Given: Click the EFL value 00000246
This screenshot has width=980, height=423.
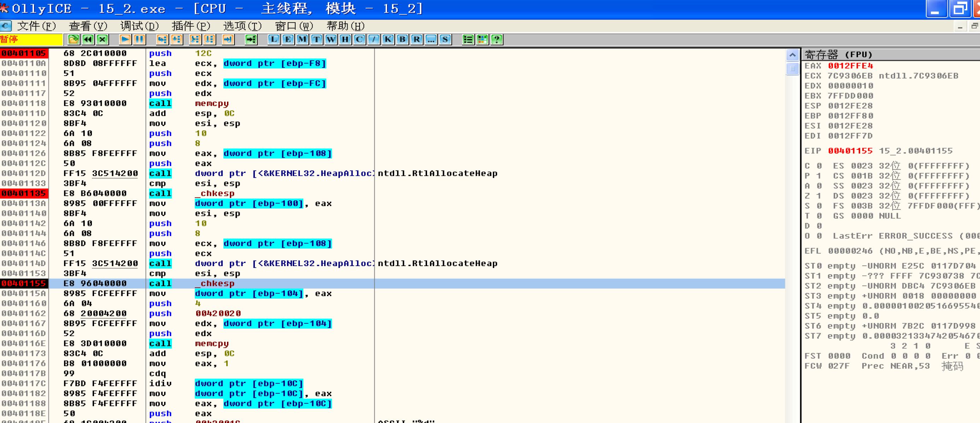Looking at the screenshot, I should click(850, 251).
